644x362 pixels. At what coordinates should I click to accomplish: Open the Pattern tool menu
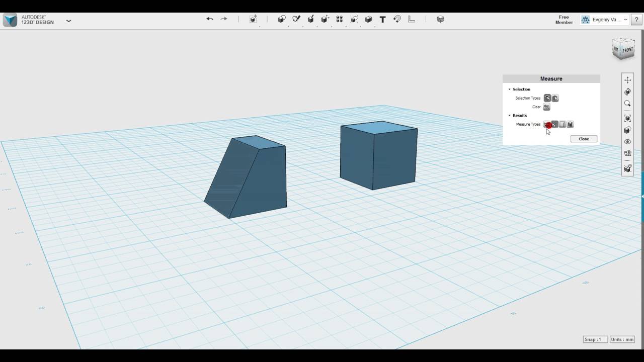340,19
